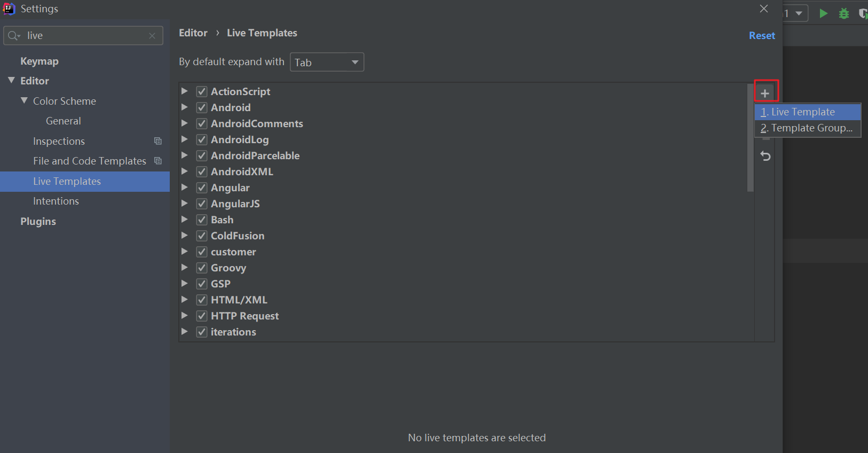Viewport: 868px width, 453px height.
Task: Click the Reset link
Action: pos(762,36)
